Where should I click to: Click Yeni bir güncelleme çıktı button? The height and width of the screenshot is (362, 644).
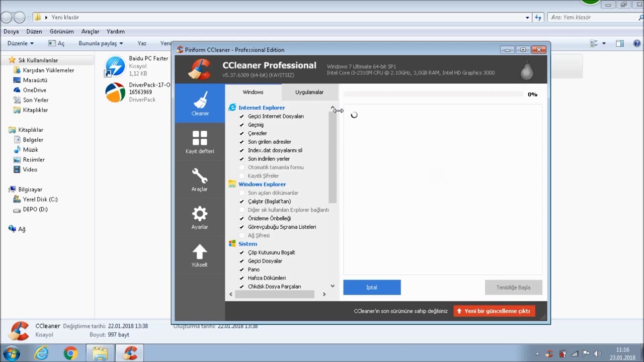point(495,311)
